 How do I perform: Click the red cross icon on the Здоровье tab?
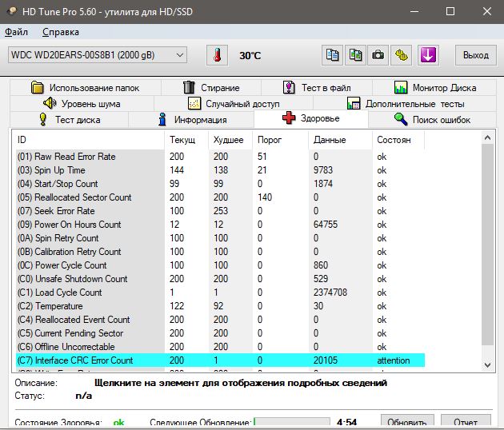click(x=289, y=117)
